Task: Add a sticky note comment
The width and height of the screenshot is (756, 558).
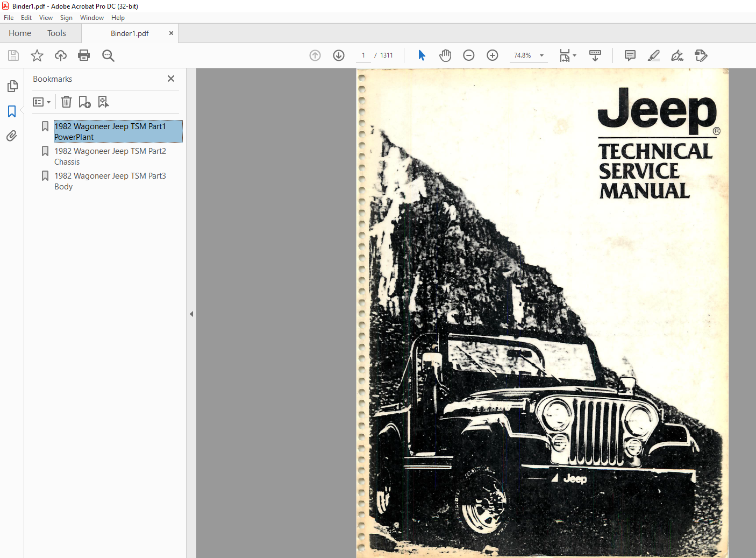Action: tap(630, 55)
